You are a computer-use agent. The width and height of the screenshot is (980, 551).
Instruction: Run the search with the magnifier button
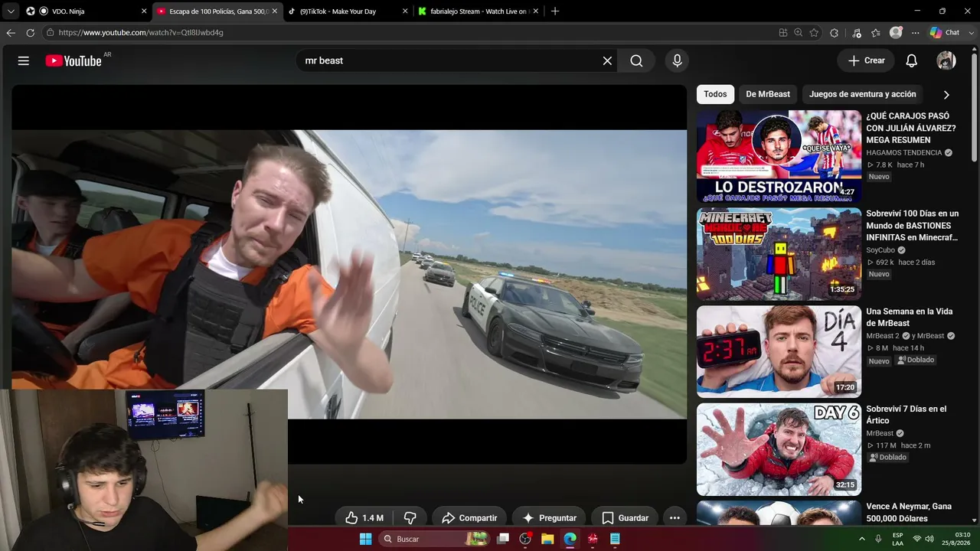(x=636, y=60)
